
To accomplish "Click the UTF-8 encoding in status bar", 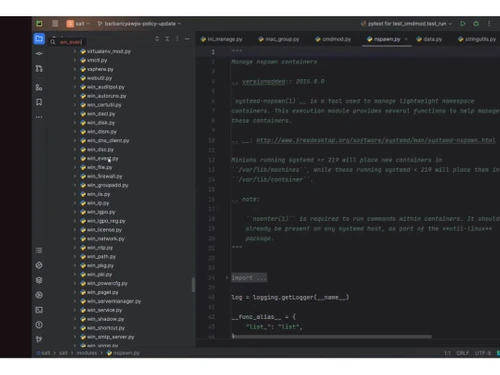I will click(483, 353).
